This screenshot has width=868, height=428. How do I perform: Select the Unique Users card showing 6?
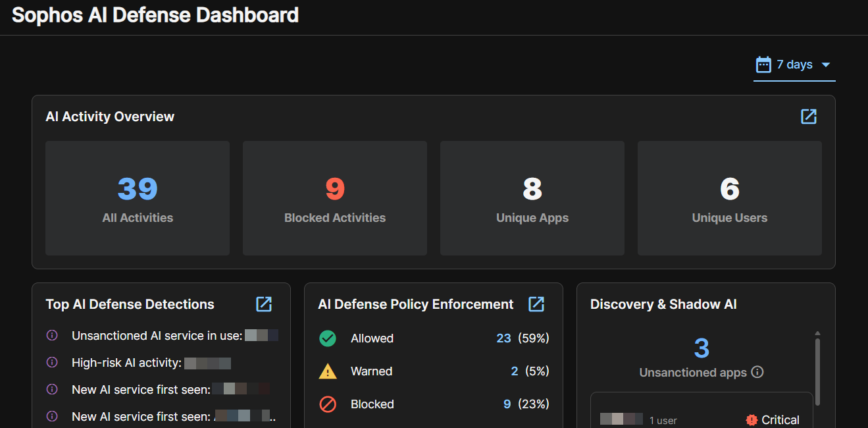pyautogui.click(x=730, y=198)
